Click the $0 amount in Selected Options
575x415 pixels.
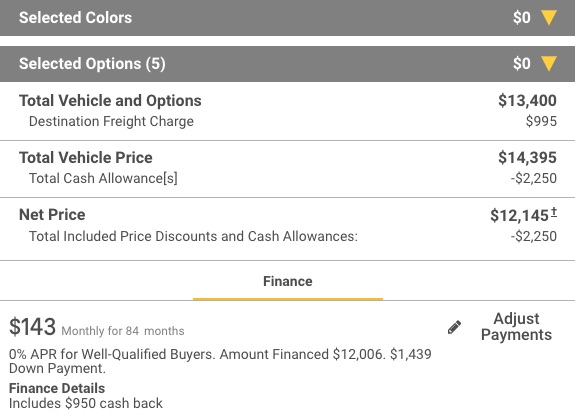pos(522,63)
